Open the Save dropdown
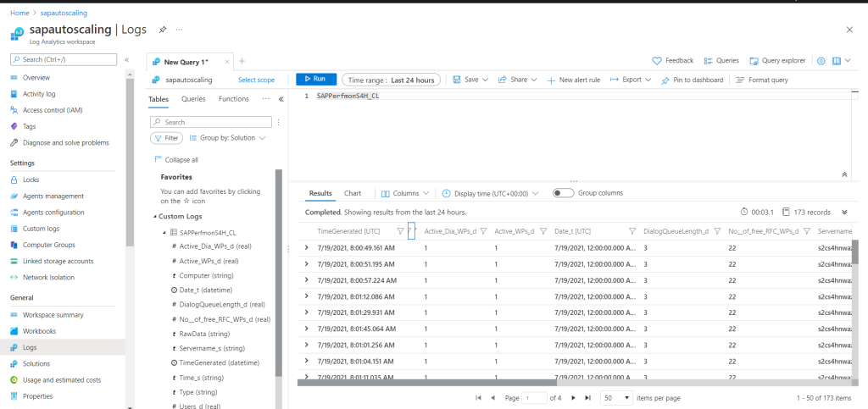The height and width of the screenshot is (409, 868). tap(470, 80)
